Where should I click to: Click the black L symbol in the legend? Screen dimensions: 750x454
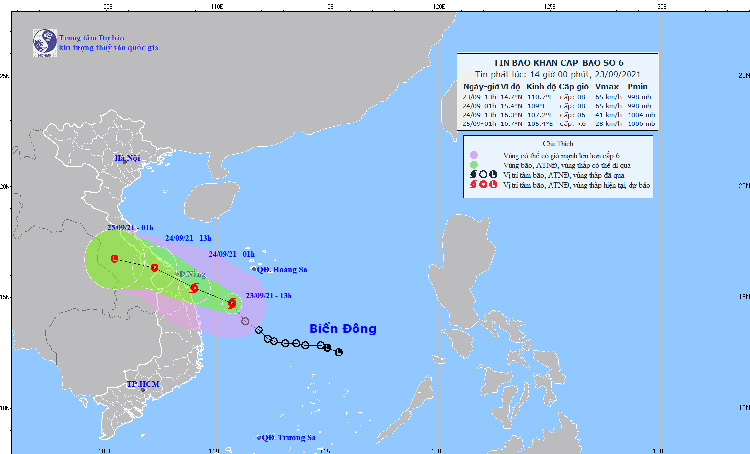point(493,175)
